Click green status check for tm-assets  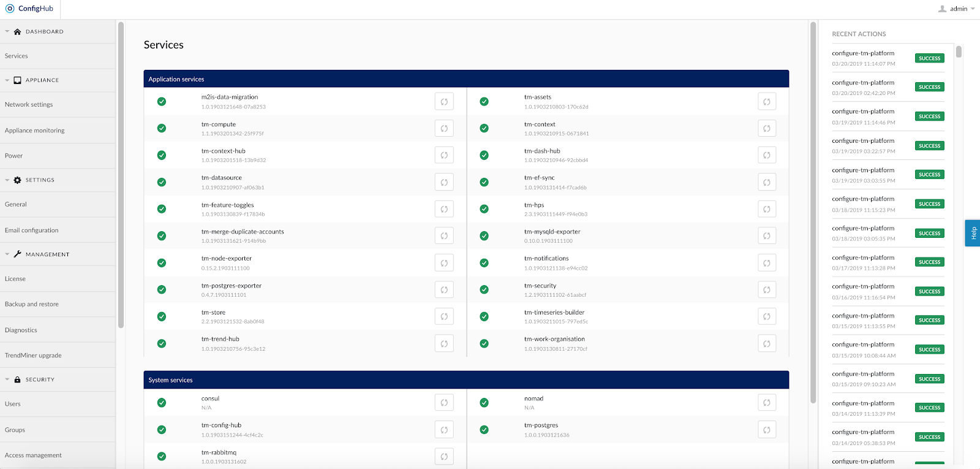tap(484, 102)
